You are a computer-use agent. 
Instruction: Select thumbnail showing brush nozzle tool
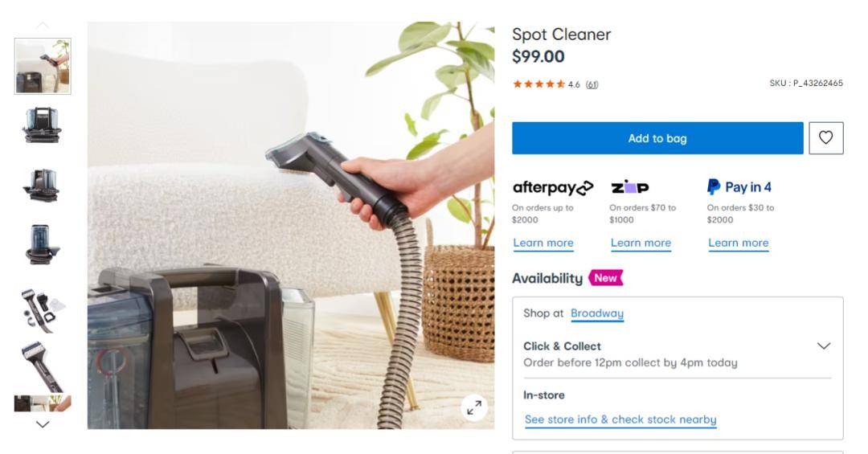click(x=43, y=366)
